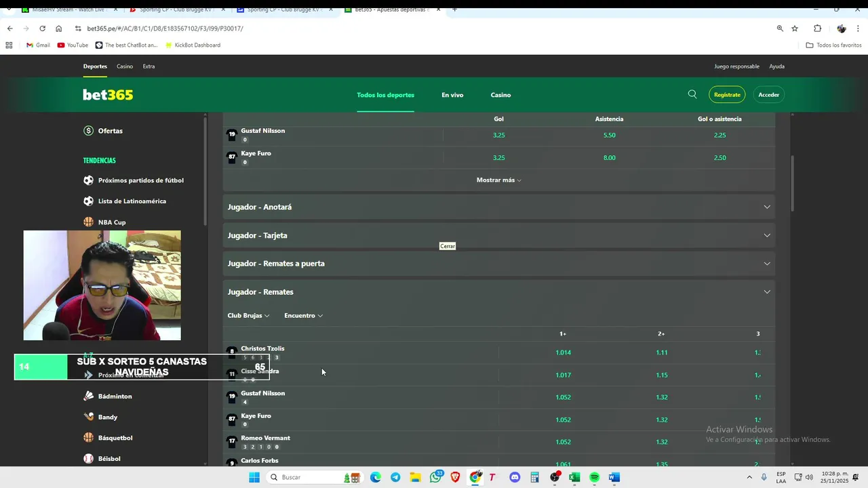Open the Club Brujas team dropdown
Viewport: 868px width, 488px height.
[x=248, y=315]
